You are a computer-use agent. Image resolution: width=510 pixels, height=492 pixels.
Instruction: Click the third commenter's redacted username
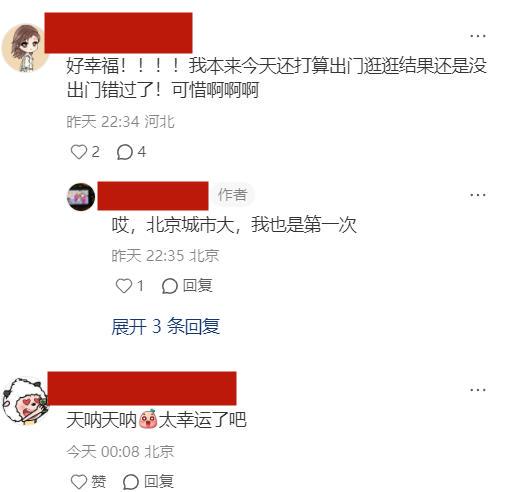(x=142, y=388)
